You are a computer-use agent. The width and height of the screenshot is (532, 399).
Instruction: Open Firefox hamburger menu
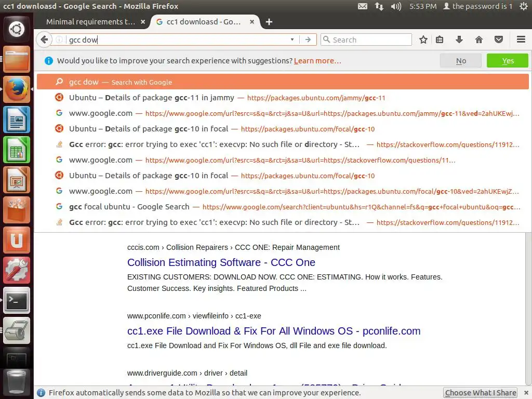point(521,39)
